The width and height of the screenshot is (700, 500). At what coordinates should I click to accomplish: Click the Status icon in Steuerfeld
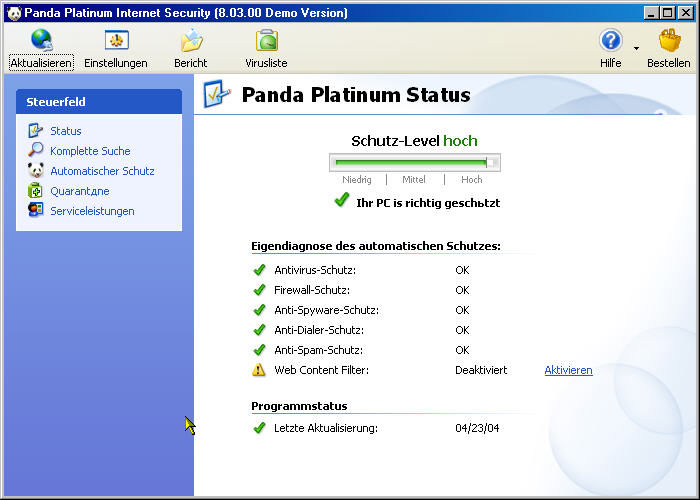[x=35, y=130]
